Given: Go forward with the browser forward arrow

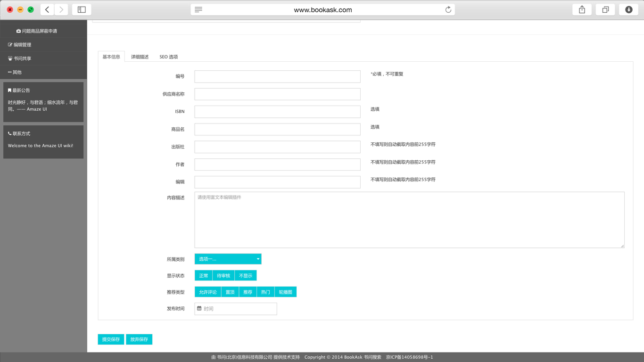Looking at the screenshot, I should click(61, 9).
